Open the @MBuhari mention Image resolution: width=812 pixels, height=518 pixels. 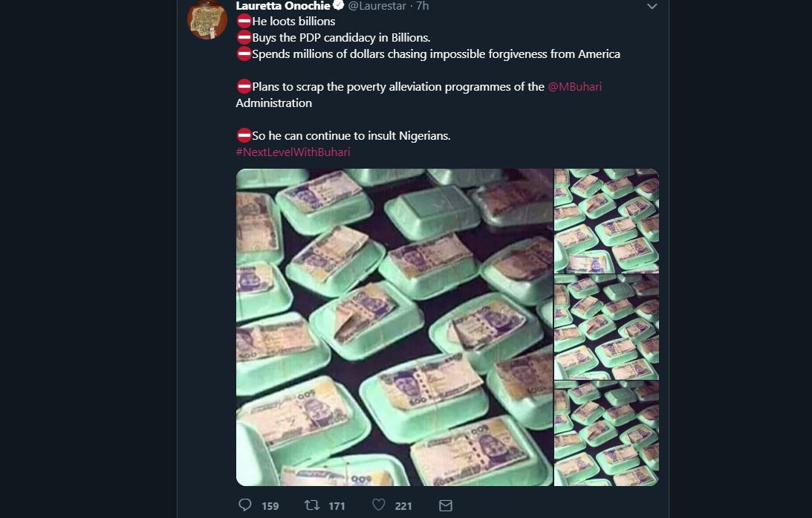tap(574, 87)
